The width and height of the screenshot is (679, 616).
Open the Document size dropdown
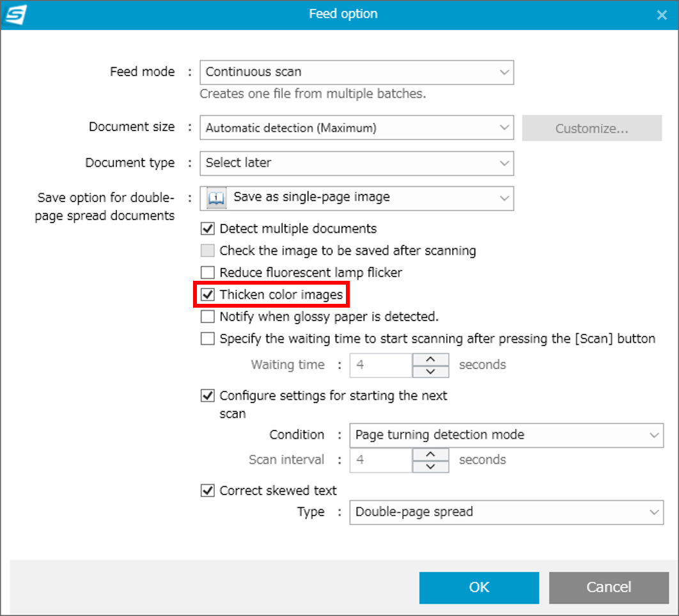coord(357,128)
